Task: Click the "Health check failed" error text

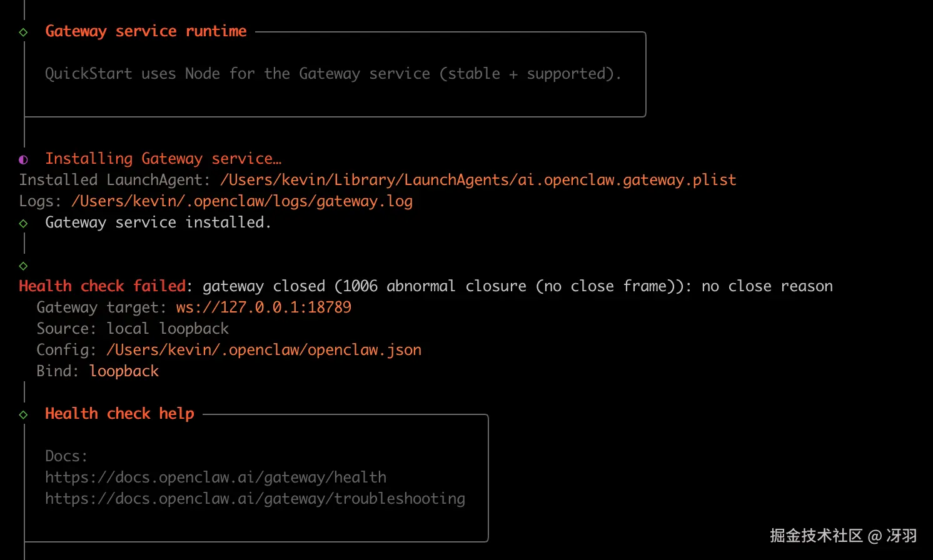Action: point(102,286)
